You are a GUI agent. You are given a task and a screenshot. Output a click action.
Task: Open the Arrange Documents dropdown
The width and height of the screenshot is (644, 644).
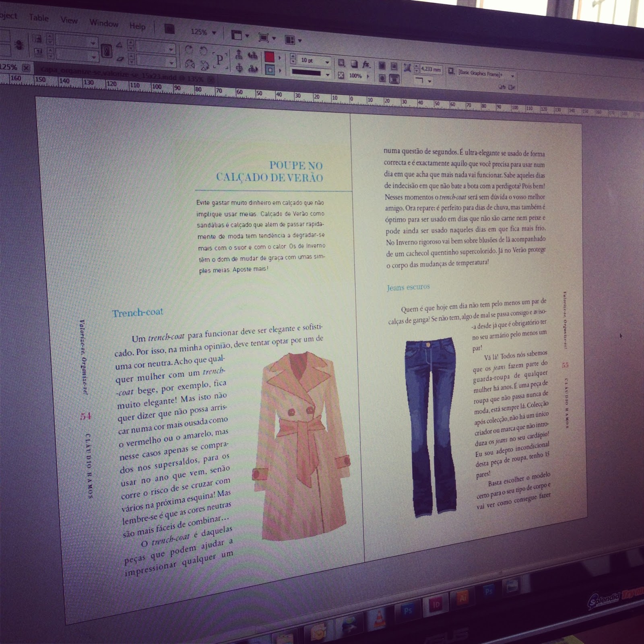pyautogui.click(x=293, y=40)
